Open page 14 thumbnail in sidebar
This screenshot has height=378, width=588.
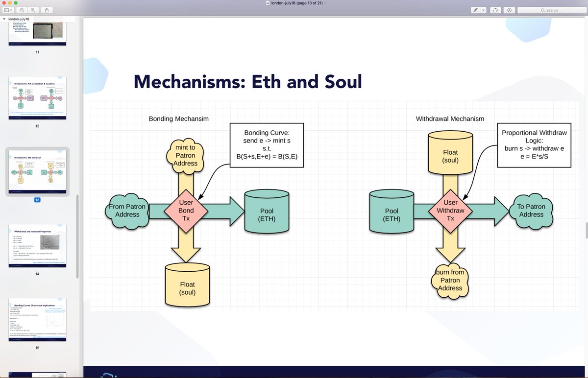tap(37, 246)
